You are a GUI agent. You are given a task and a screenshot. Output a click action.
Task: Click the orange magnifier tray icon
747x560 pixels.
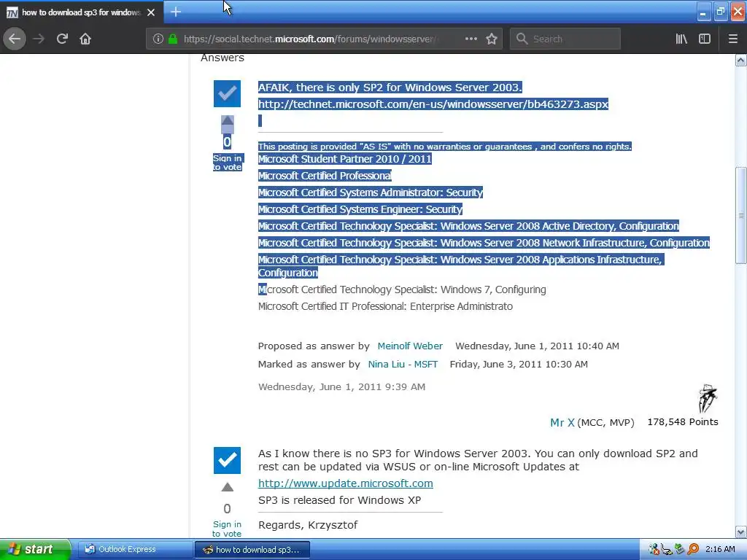pos(693,549)
